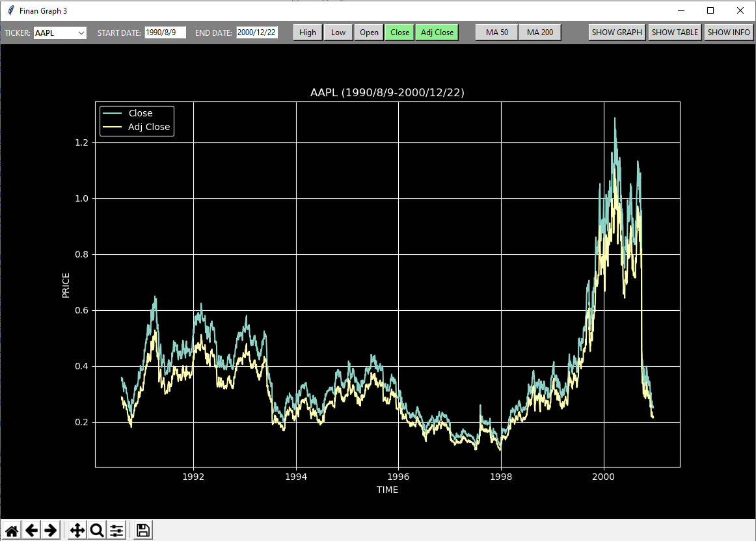Click the END DATE: label text
This screenshot has height=541, width=756.
pos(213,33)
